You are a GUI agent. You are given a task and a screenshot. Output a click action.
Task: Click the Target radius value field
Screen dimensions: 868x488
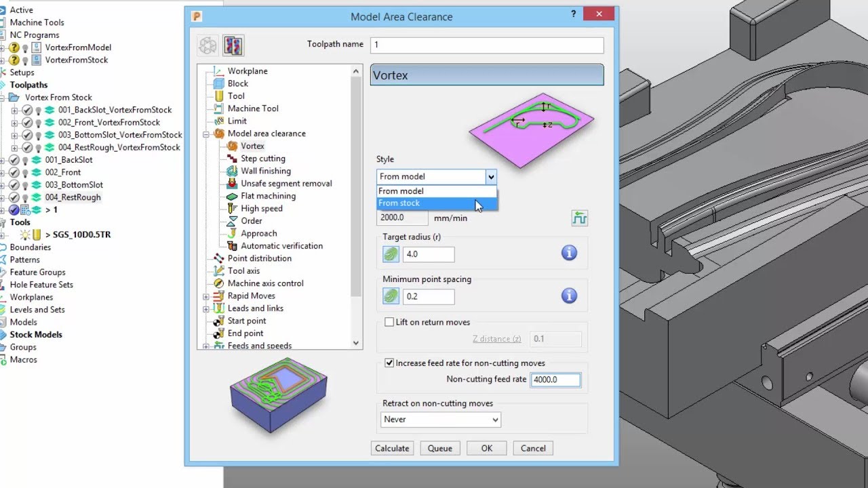point(429,255)
